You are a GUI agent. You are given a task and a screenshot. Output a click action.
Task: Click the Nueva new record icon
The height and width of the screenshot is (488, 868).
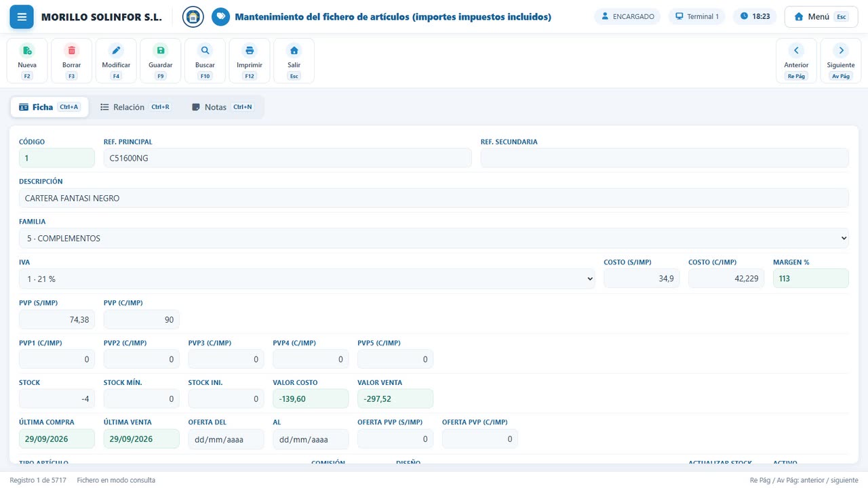(x=27, y=50)
